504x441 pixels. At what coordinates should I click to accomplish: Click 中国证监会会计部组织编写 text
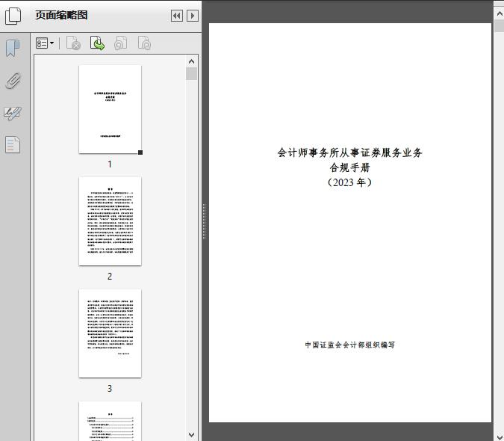click(x=349, y=345)
